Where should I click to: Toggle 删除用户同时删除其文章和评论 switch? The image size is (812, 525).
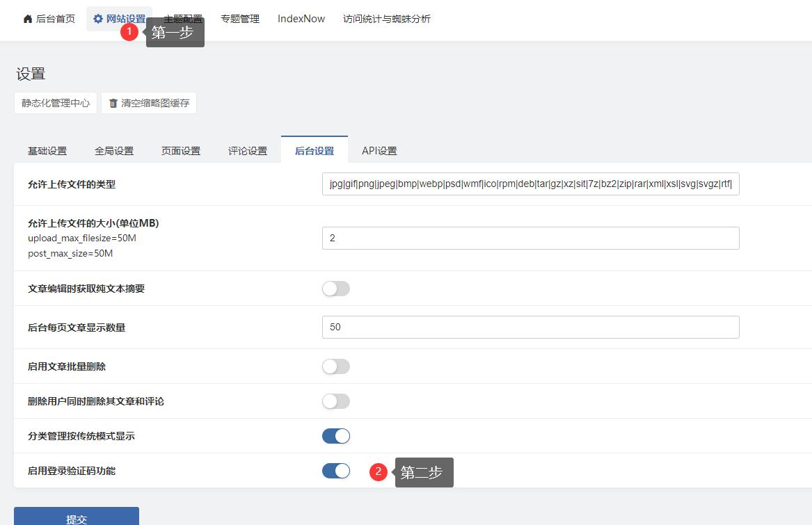(335, 401)
